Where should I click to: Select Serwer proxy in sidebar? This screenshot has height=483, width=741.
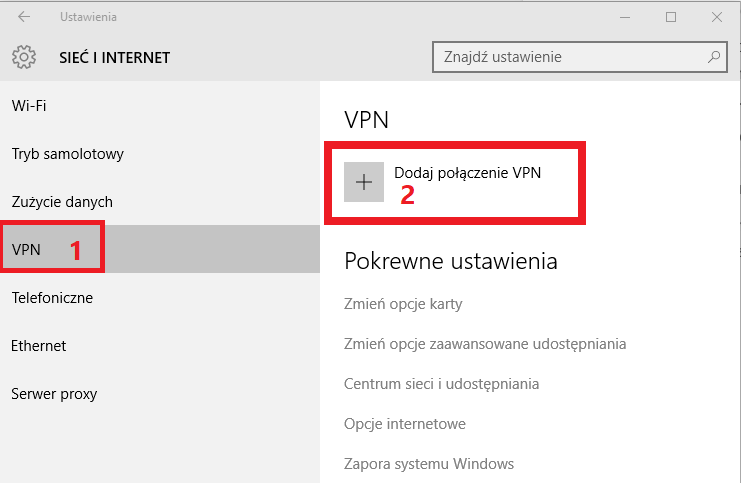54,394
